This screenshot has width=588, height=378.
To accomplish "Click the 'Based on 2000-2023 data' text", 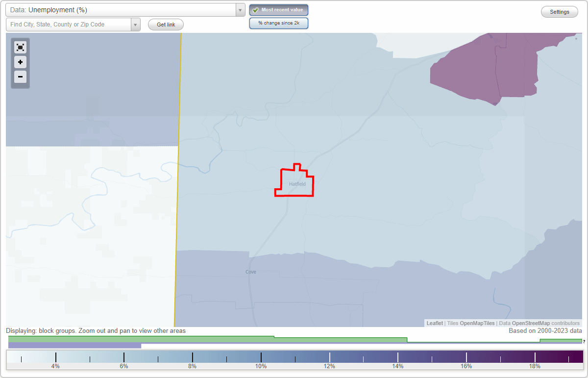I will (545, 331).
